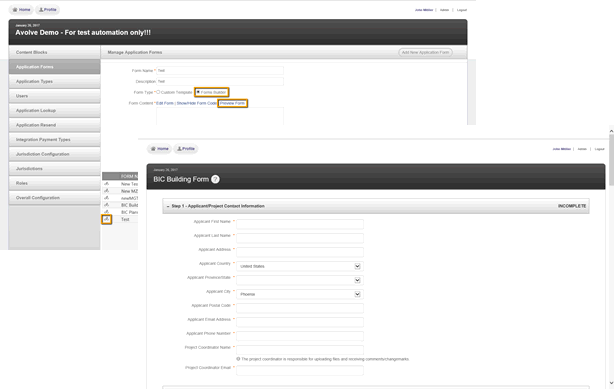614x389 pixels.
Task: Focus the Project Coordinator Email field
Action: pyautogui.click(x=300, y=370)
